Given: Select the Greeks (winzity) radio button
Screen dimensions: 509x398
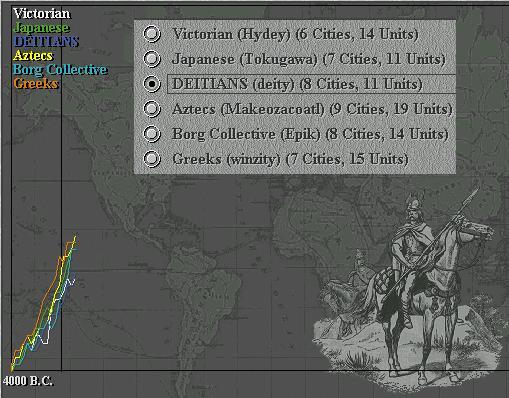Looking at the screenshot, I should click(152, 159).
